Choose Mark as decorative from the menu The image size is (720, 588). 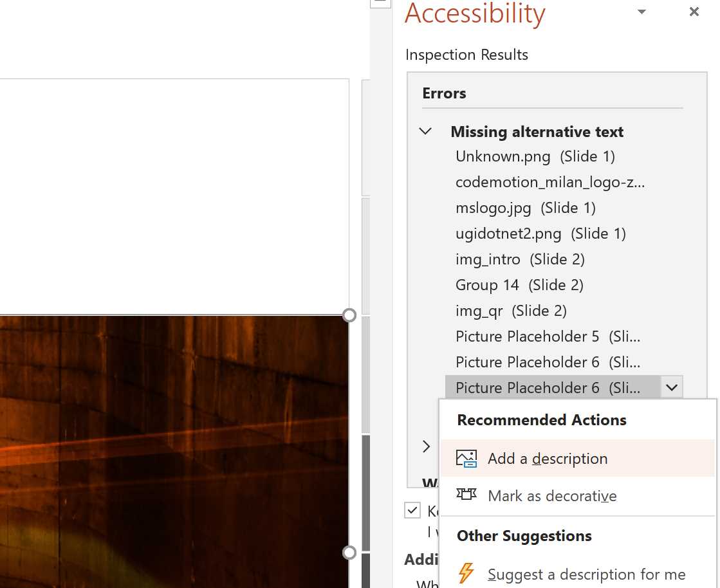[x=551, y=495]
